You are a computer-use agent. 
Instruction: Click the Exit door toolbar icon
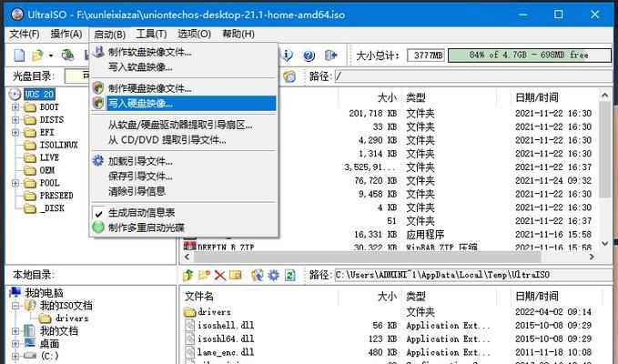[330, 56]
